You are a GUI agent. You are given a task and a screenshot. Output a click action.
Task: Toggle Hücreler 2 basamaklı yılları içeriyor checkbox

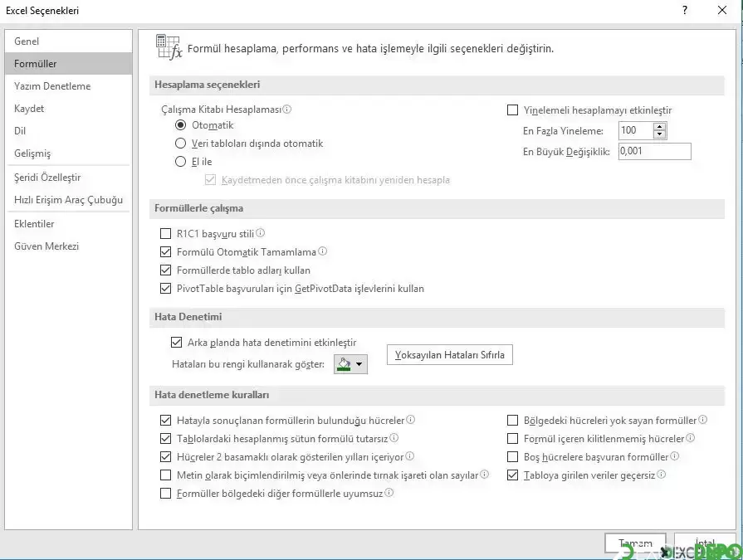(x=165, y=457)
